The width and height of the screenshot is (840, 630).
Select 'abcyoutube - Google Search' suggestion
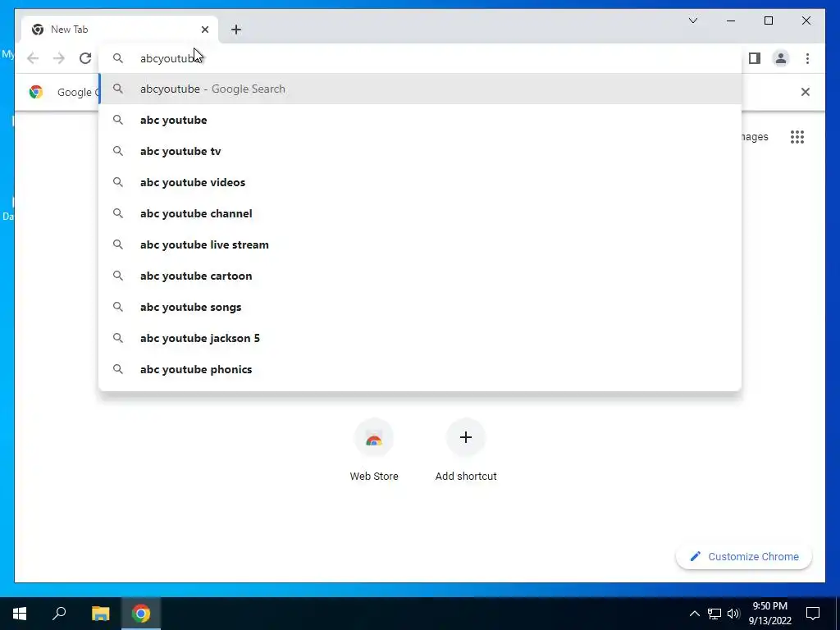(x=421, y=89)
